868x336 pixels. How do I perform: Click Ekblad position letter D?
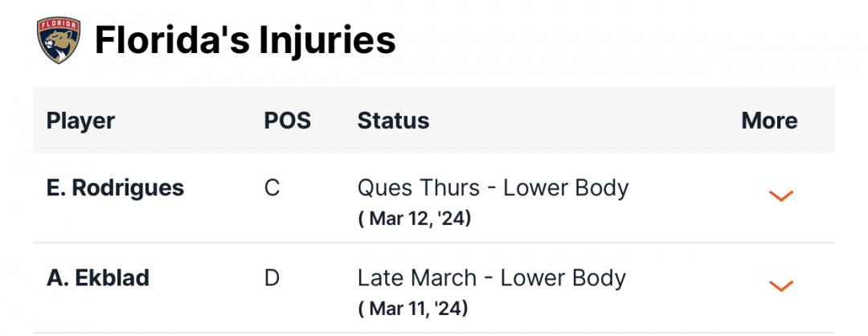tap(272, 278)
